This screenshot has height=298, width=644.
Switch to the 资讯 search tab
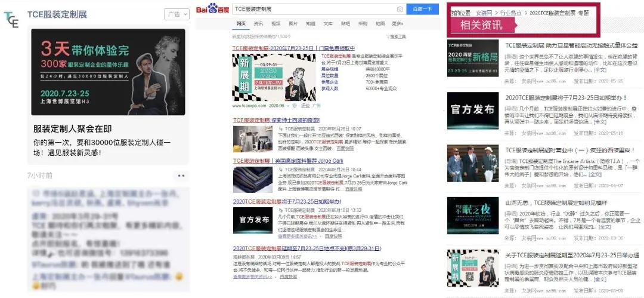pos(258,24)
